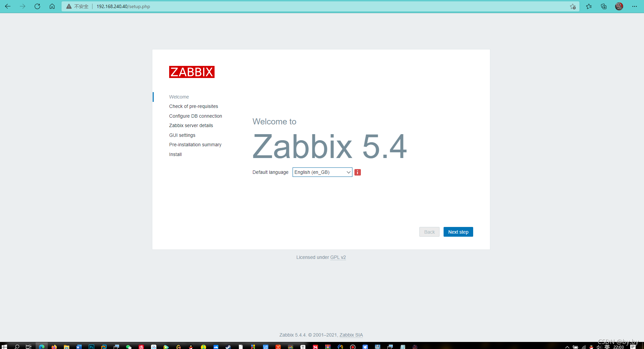
Task: Click the browser back arrow
Action: tap(8, 6)
